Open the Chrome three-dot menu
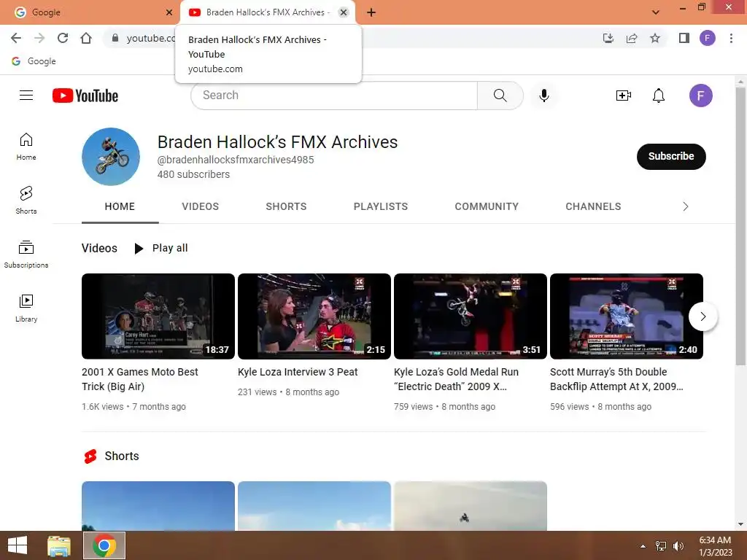Image resolution: width=747 pixels, height=560 pixels. 731,38
